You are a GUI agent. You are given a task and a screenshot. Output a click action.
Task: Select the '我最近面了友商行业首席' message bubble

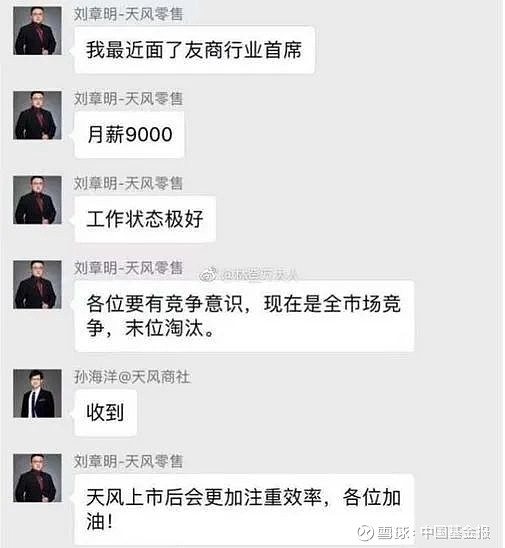pos(195,50)
